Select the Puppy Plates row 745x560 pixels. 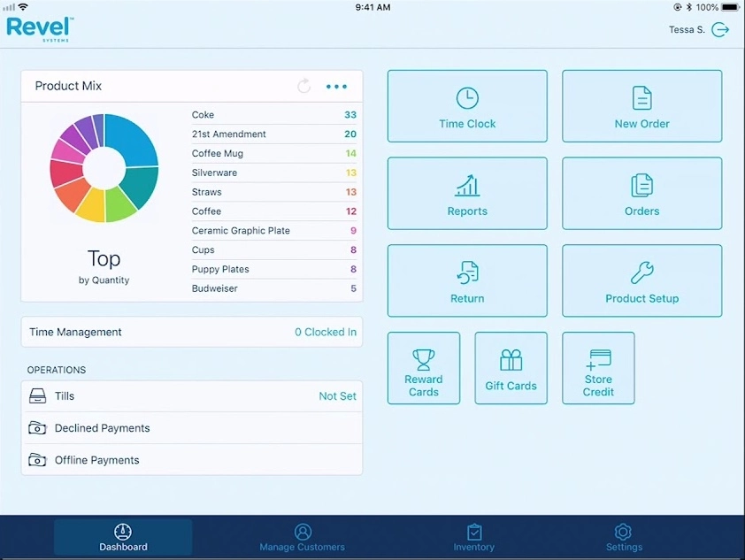274,269
